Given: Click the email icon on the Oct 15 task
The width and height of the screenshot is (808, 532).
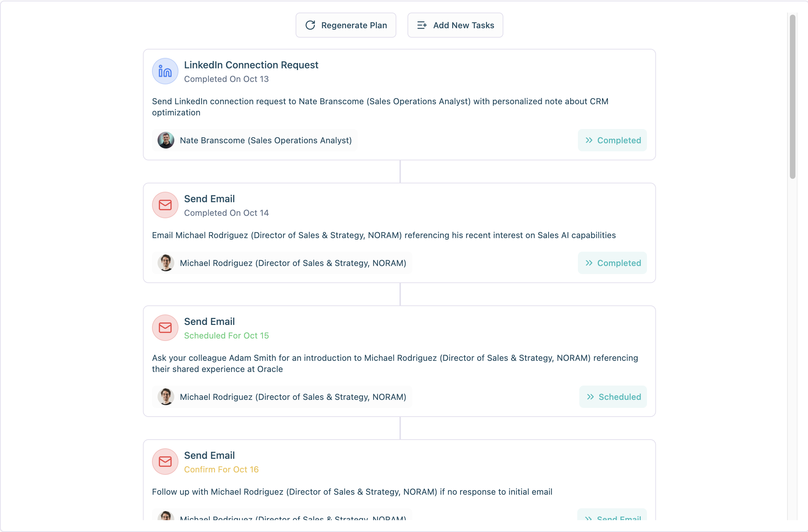Looking at the screenshot, I should (x=165, y=328).
